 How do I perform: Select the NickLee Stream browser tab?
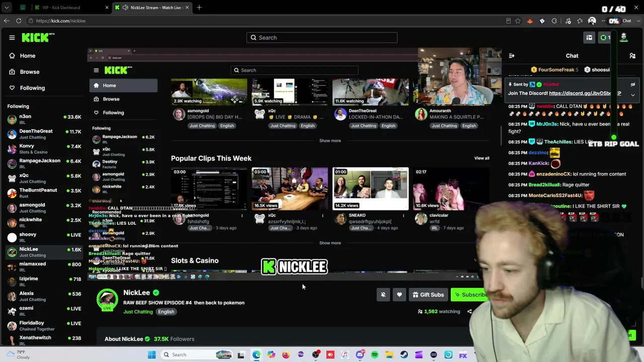point(152,8)
